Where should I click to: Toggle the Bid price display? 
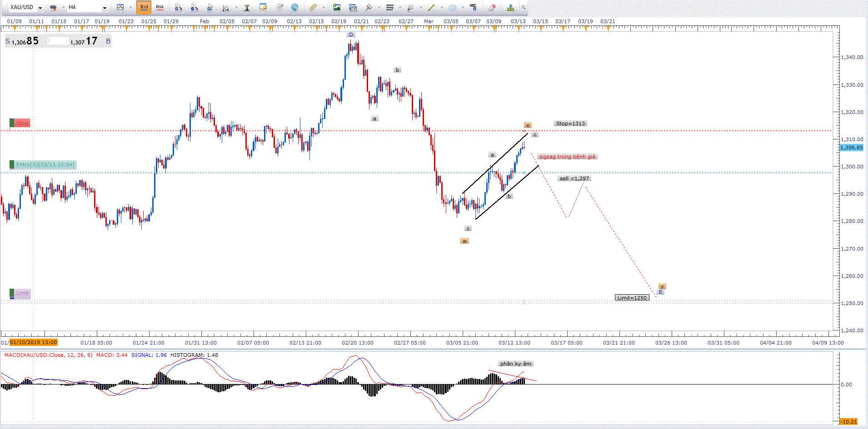(144, 7)
